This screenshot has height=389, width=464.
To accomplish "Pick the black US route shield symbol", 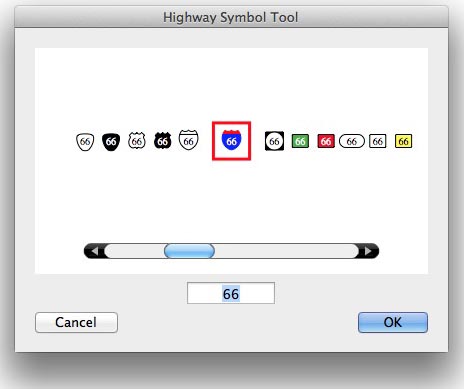I will (163, 141).
